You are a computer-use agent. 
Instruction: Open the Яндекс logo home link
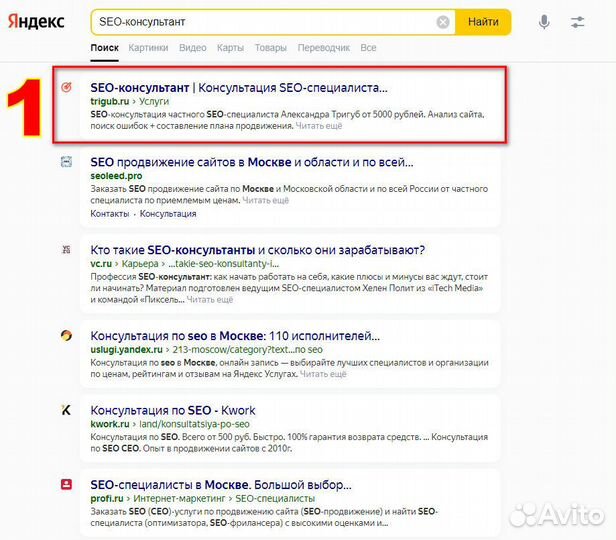(36, 22)
